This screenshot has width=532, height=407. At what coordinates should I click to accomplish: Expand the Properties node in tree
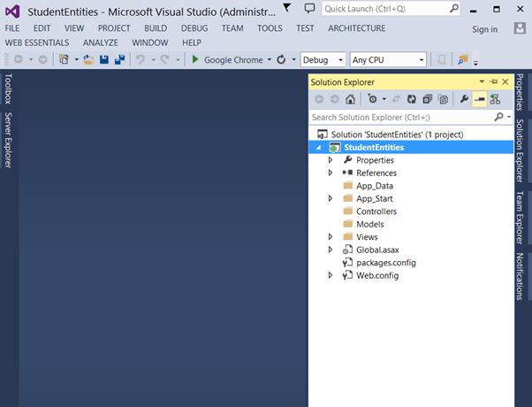click(x=331, y=159)
